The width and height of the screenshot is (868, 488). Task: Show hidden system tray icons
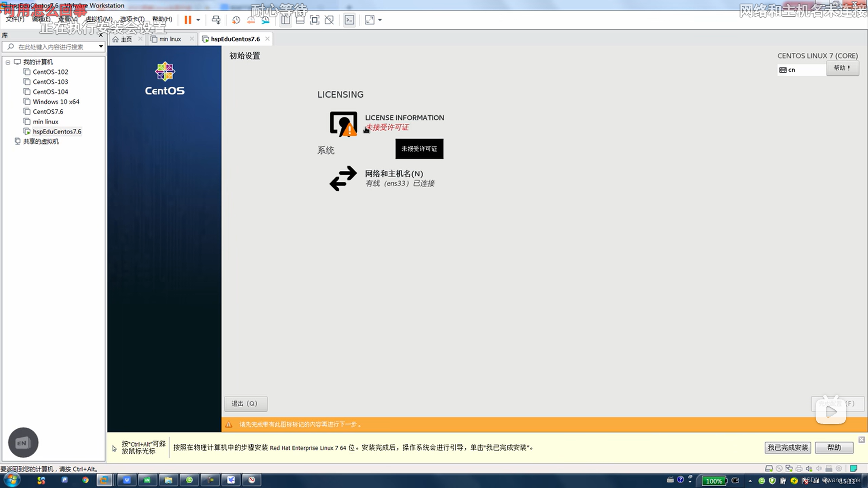pyautogui.click(x=750, y=481)
